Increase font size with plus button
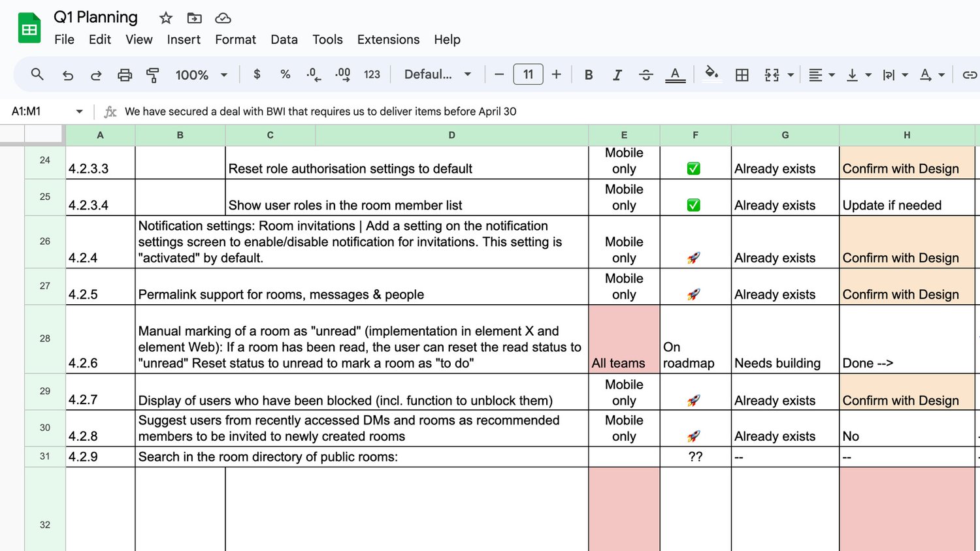Screen dimensions: 980x551 coord(557,74)
